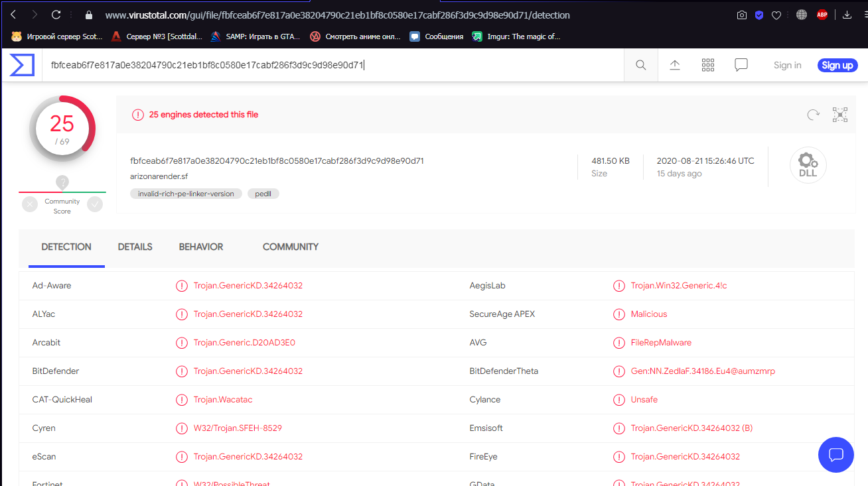Click the Ad-Aware detection warning icon

182,286
